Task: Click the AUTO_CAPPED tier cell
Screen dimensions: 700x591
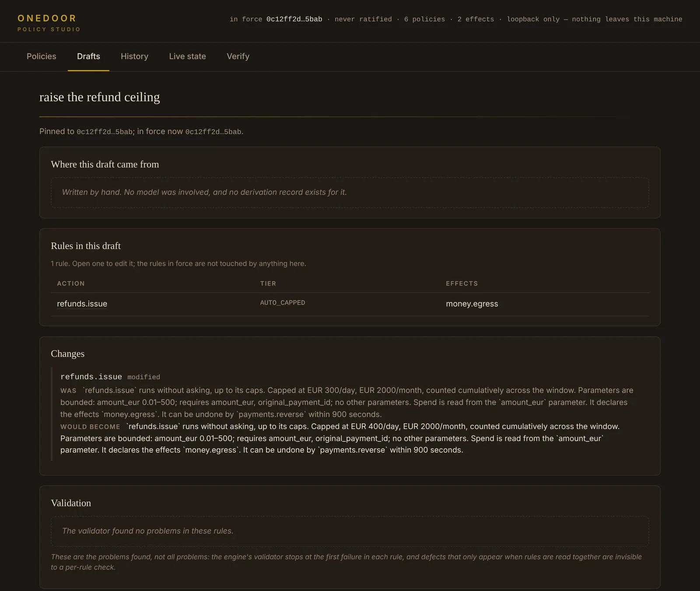Action: click(283, 303)
